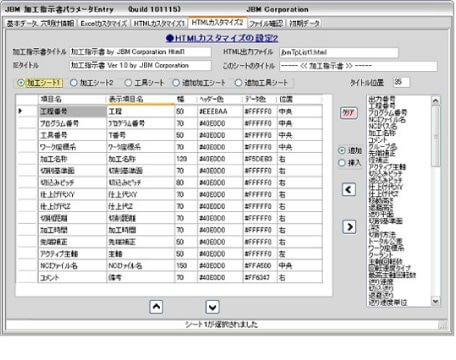Click the #EEE8AA header color cell
Screen dimensions: 456x360
click(x=220, y=111)
